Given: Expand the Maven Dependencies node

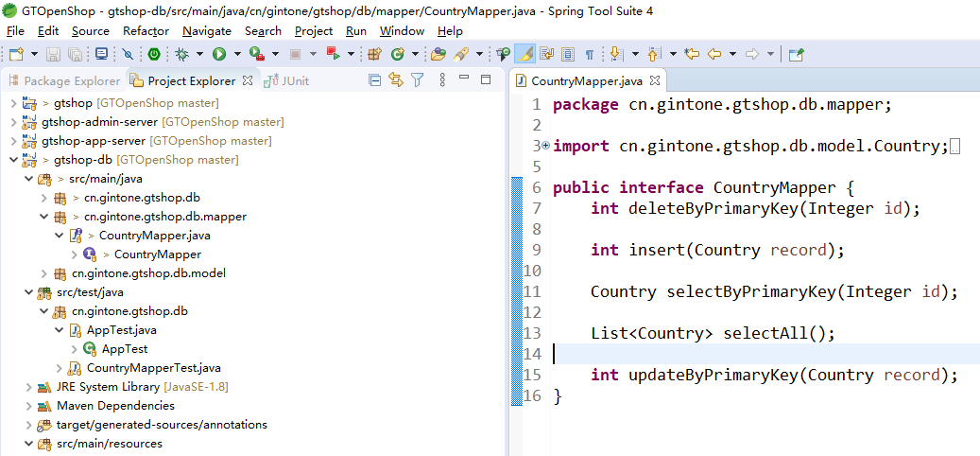Looking at the screenshot, I should (28, 406).
